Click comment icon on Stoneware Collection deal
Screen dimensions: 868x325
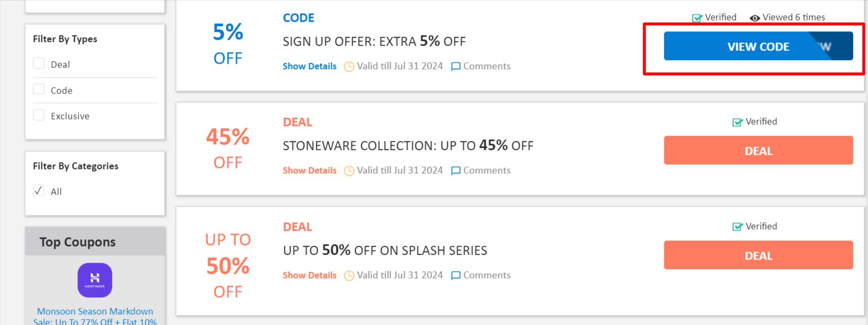tap(455, 171)
